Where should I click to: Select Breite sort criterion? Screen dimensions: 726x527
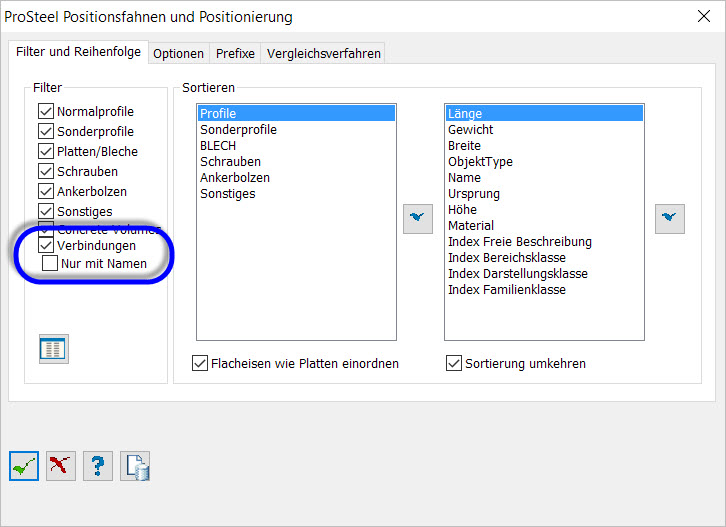544,145
